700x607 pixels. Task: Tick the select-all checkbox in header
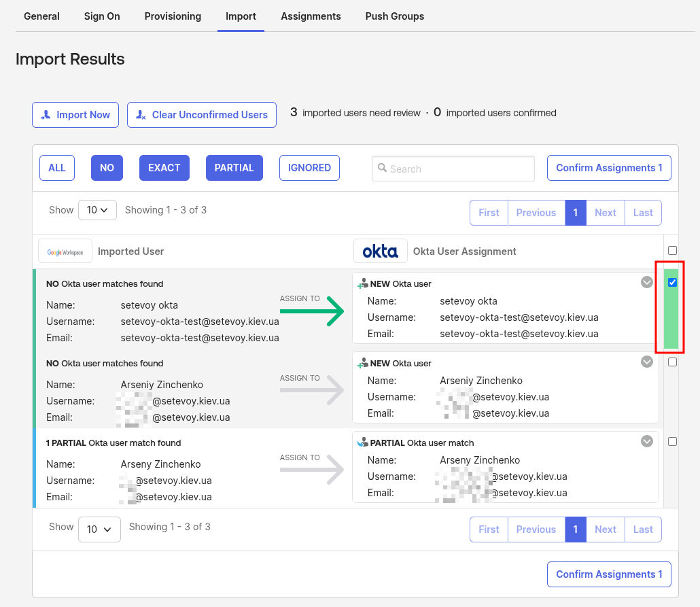coord(672,250)
